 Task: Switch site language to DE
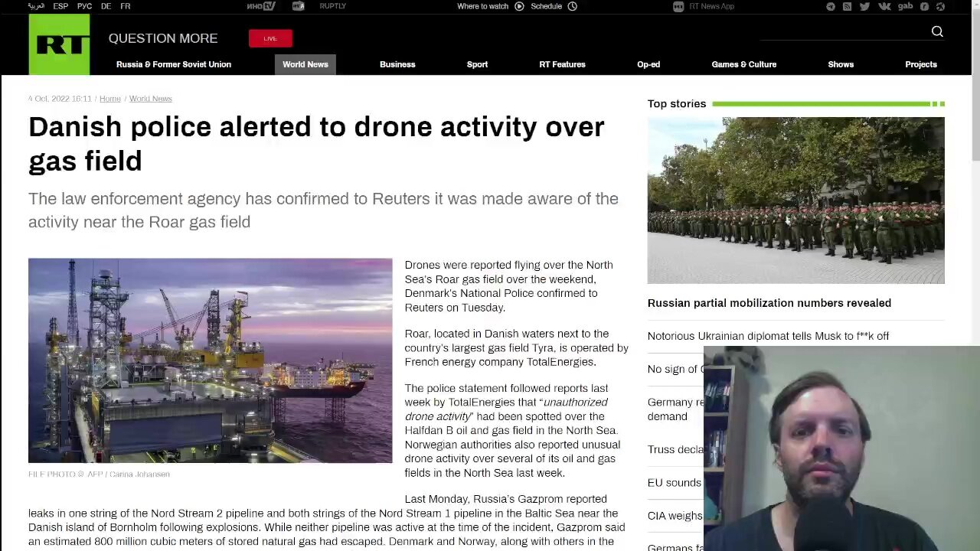(x=106, y=6)
